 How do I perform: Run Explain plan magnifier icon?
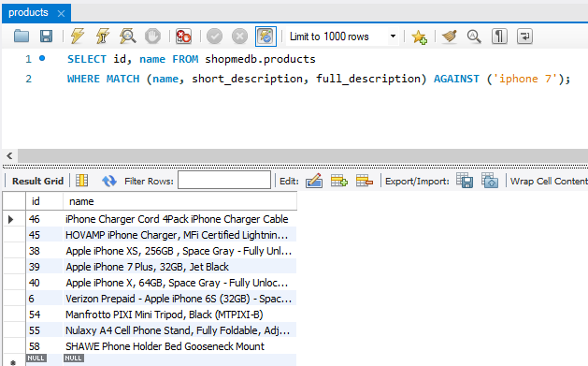coord(127,37)
